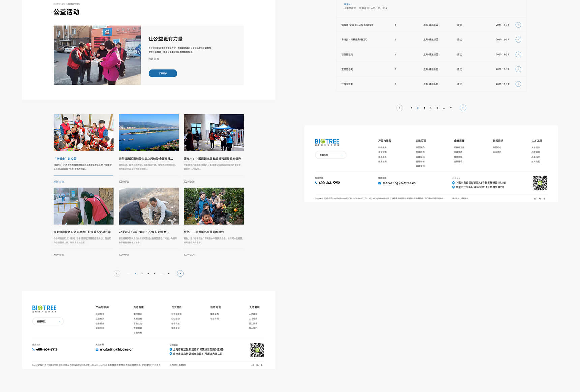Click 400-664-9912 hotline in charity page footer

47,349
